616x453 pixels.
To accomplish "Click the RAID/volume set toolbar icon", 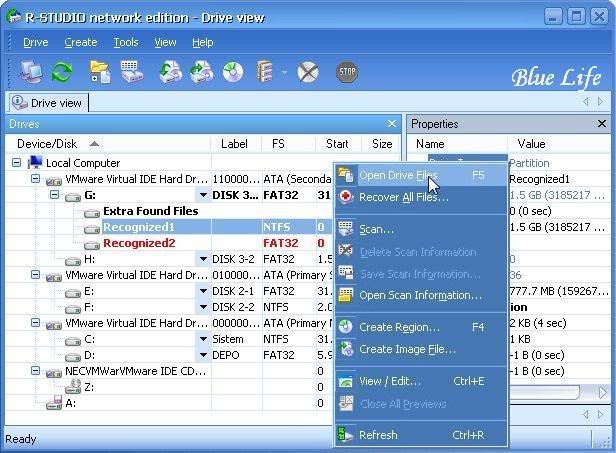I will point(265,72).
